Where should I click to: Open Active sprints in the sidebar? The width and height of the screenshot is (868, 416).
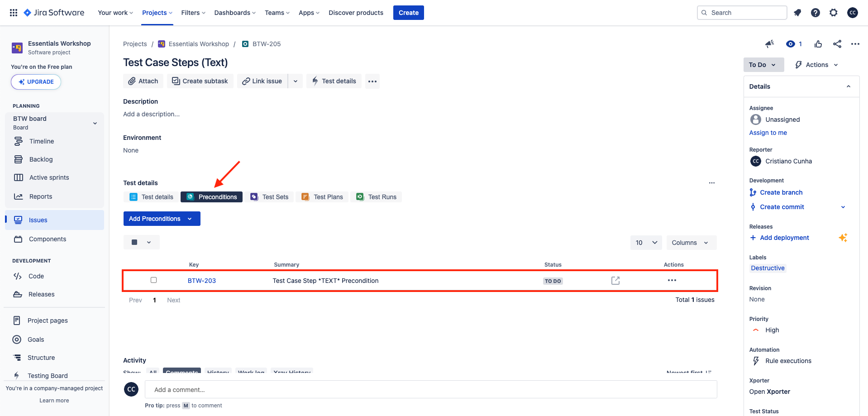coord(54,177)
